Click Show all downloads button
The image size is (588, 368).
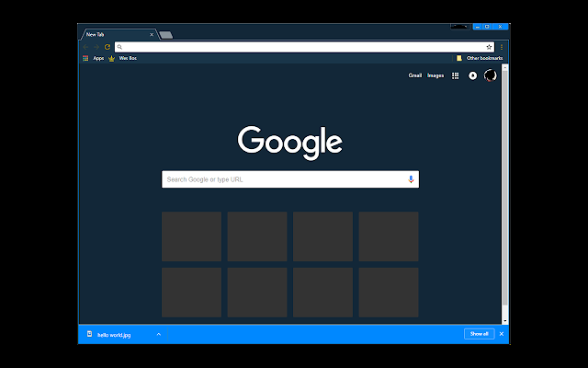(x=480, y=334)
